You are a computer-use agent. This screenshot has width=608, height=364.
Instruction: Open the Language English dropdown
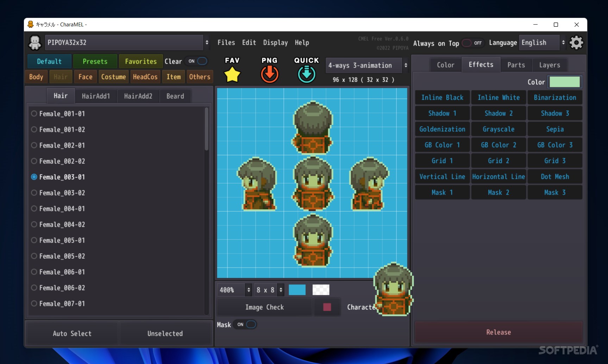point(542,43)
